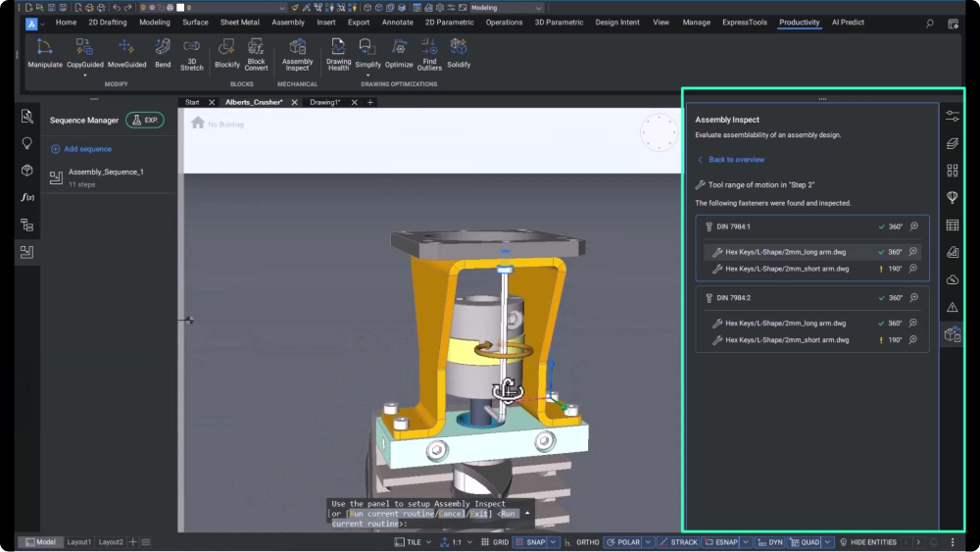Viewport: 980px width, 552px height.
Task: Click Add sequence in Sequence Manager
Action: coord(87,149)
